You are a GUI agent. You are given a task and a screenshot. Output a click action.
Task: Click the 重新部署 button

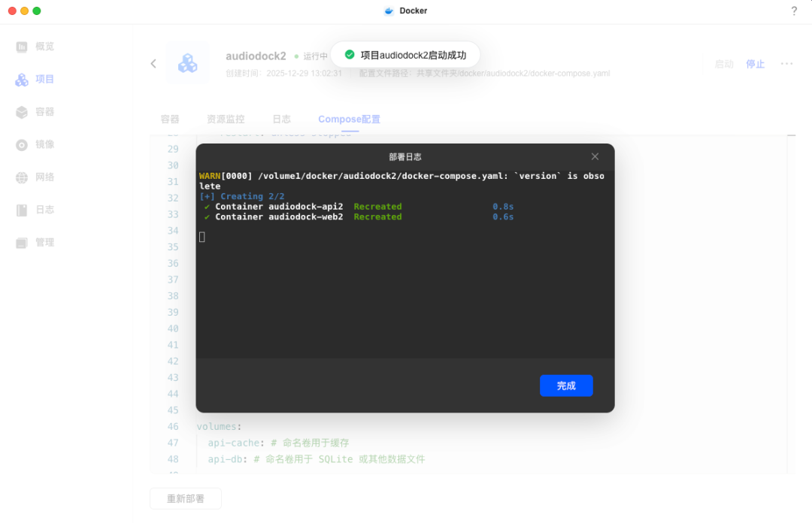186,499
